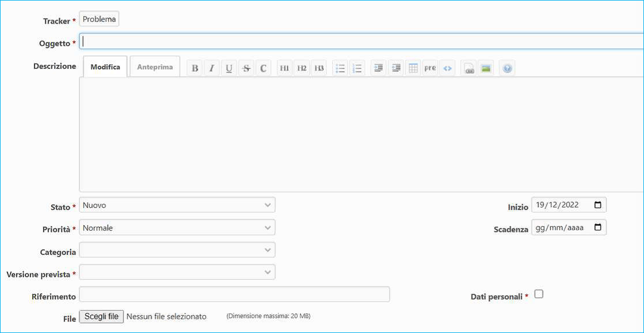Select the Modifica tab
This screenshot has width=644, height=333.
tap(105, 67)
